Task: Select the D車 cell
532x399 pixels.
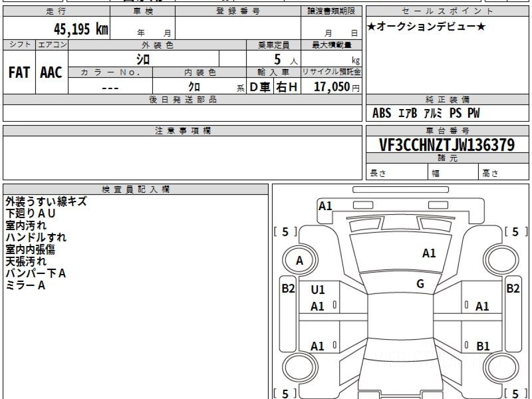Action: pos(260,87)
